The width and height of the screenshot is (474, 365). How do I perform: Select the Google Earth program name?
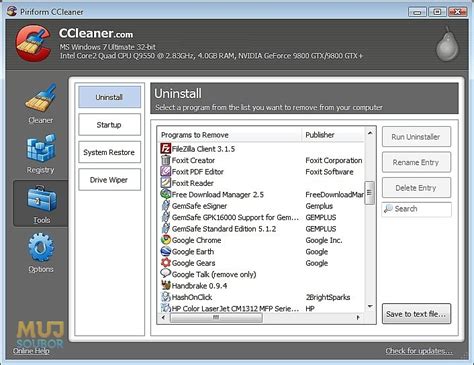click(193, 252)
